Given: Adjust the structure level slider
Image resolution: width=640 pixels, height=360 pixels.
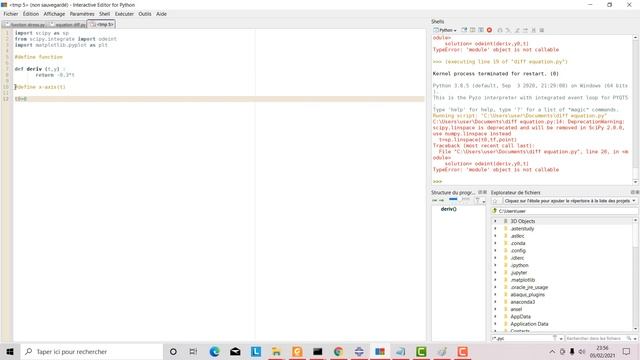Looking at the screenshot, I should [x=460, y=200].
